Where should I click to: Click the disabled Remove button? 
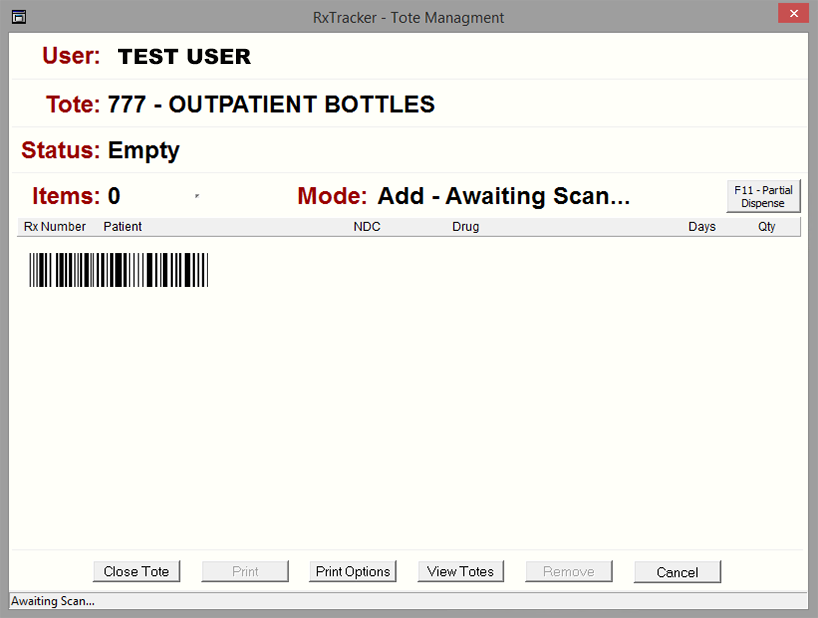569,571
